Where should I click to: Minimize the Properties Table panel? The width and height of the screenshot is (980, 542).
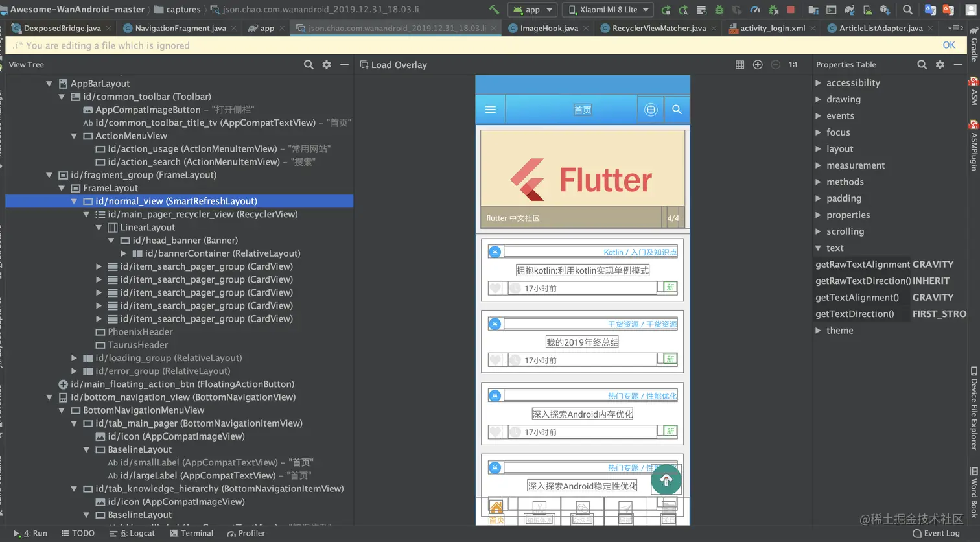pos(958,65)
